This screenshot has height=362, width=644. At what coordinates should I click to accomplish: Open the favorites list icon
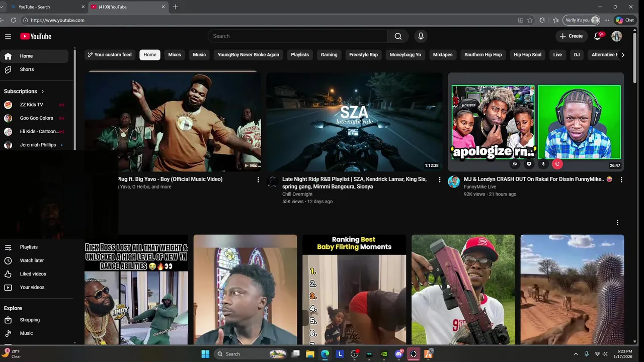tap(555, 20)
